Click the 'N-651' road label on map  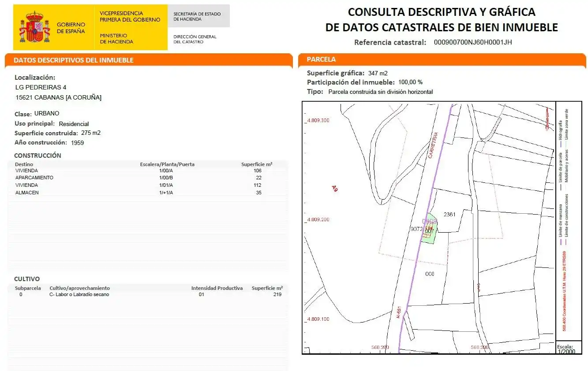coord(399,312)
